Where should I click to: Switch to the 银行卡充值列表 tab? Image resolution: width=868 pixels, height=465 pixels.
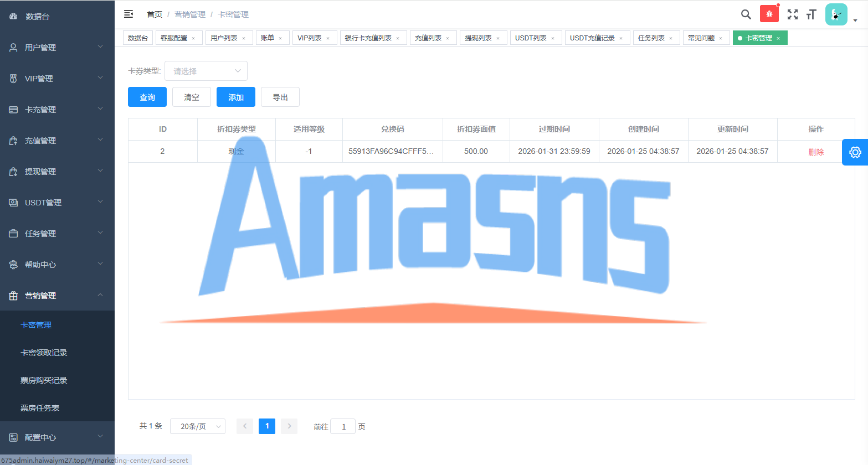[x=373, y=38]
